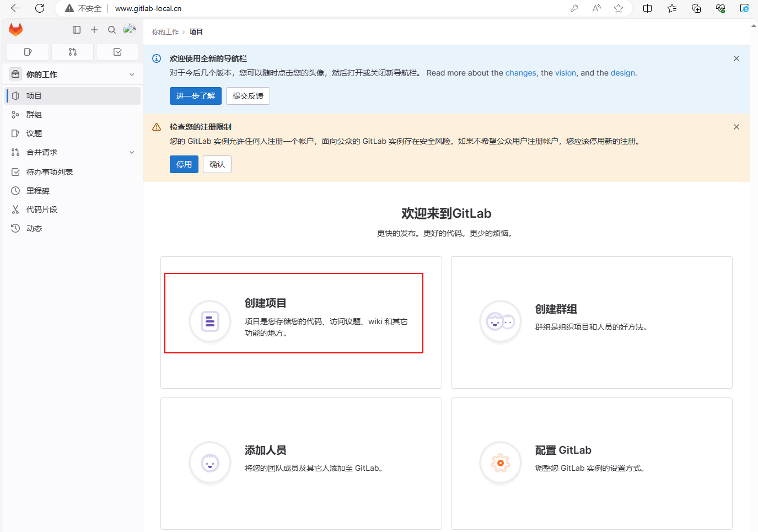
Task: Click the 不安全 site warning indicator
Action: (83, 8)
